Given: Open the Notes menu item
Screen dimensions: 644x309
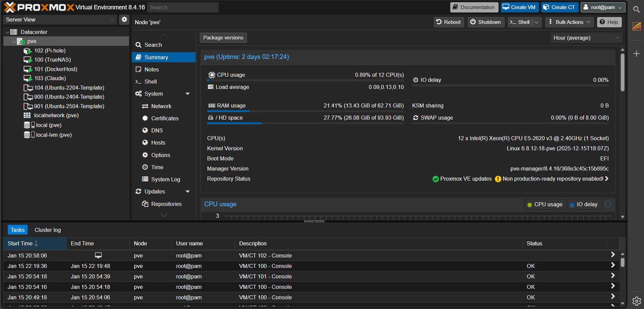Looking at the screenshot, I should 164,70.
